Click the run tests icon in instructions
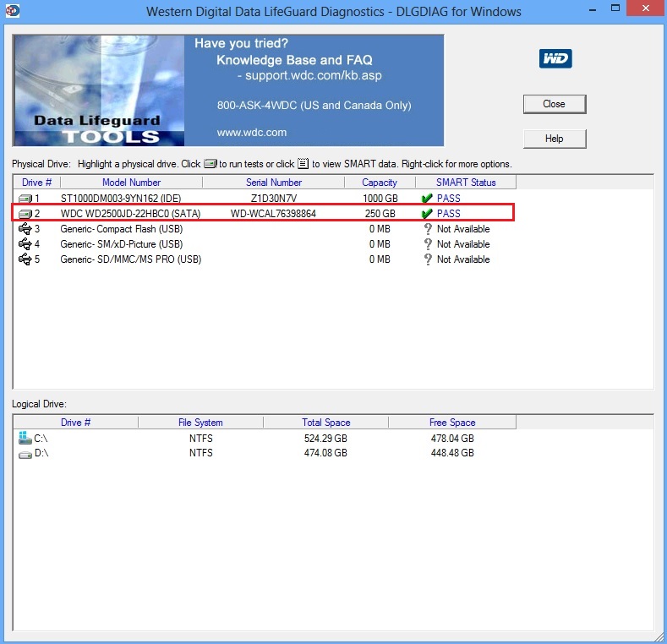The height and width of the screenshot is (644, 667). 210,164
